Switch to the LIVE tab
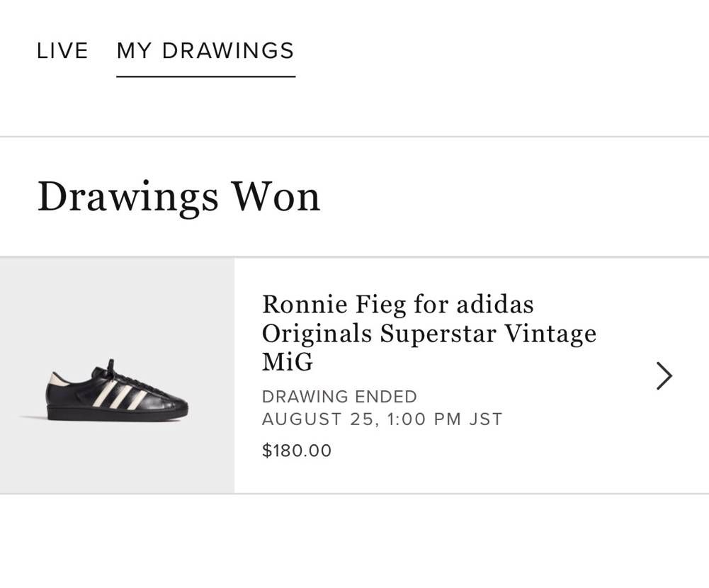 tap(62, 51)
